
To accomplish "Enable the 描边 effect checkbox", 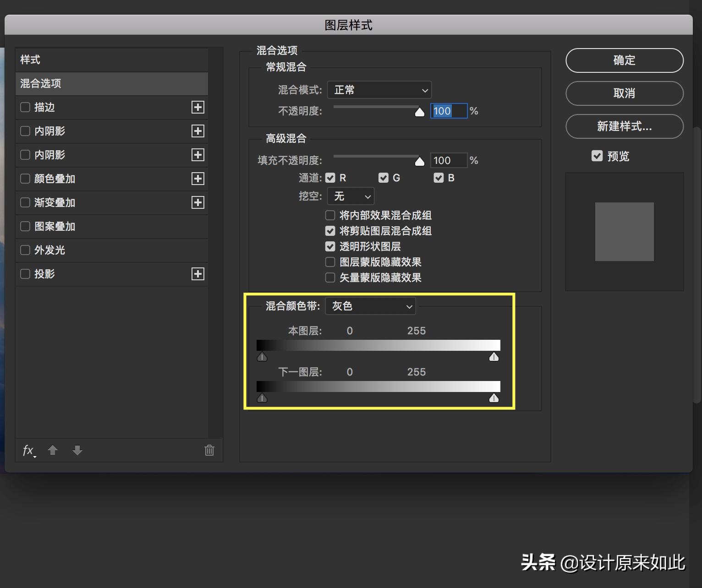I will (x=25, y=107).
